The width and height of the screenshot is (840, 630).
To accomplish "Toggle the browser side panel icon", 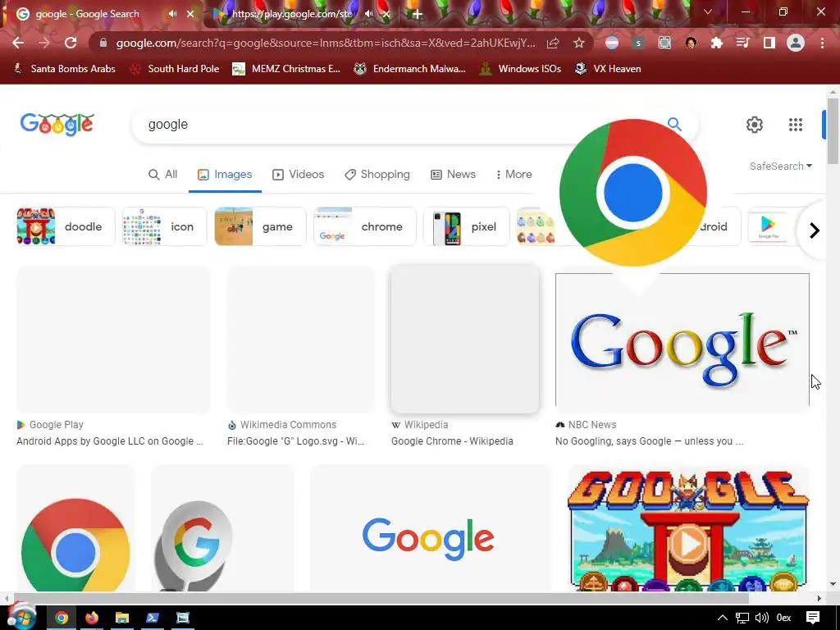I will click(x=769, y=43).
